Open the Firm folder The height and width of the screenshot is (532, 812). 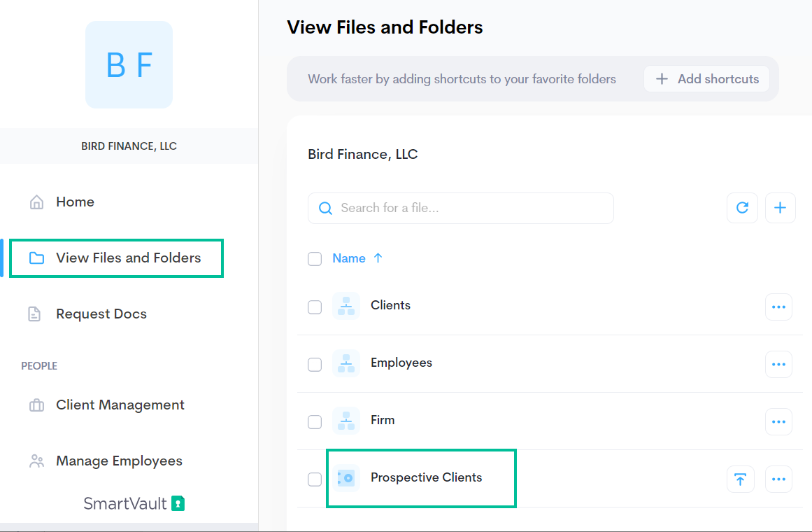pyautogui.click(x=383, y=420)
